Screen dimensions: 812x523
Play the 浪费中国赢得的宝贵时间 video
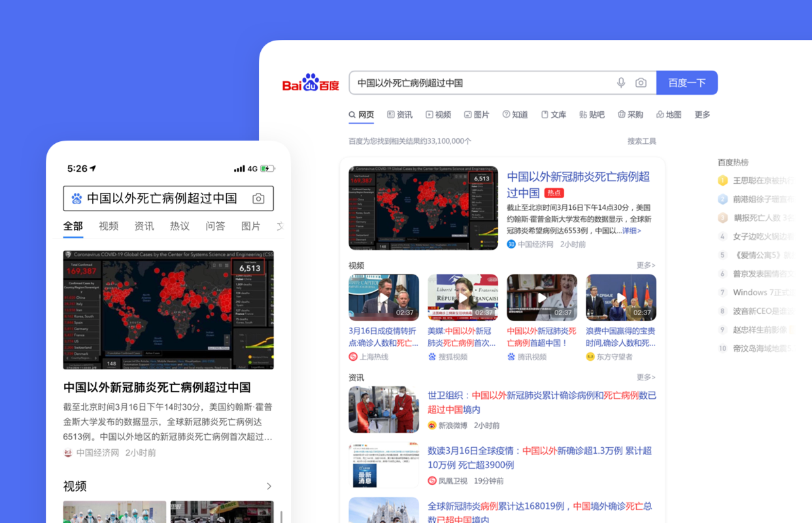pos(621,297)
